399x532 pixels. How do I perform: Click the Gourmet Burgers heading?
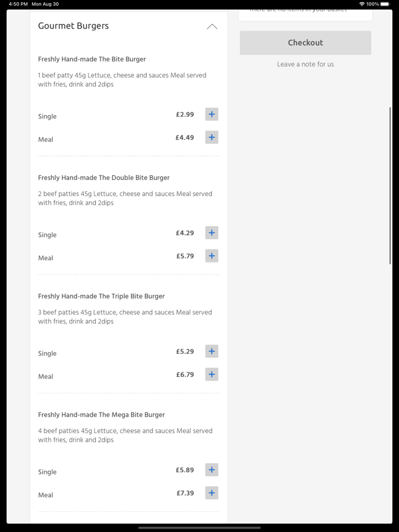click(74, 26)
